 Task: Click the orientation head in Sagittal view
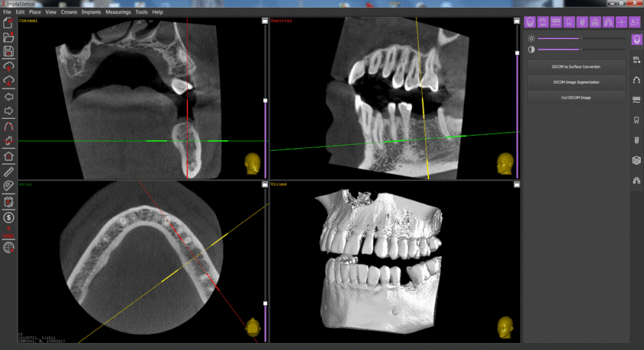pos(505,163)
